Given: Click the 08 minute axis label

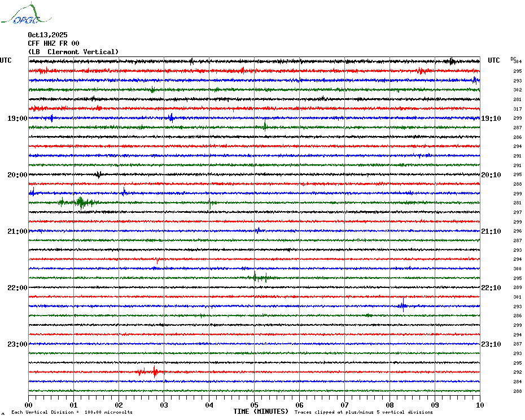Looking at the screenshot, I should pos(390,405).
